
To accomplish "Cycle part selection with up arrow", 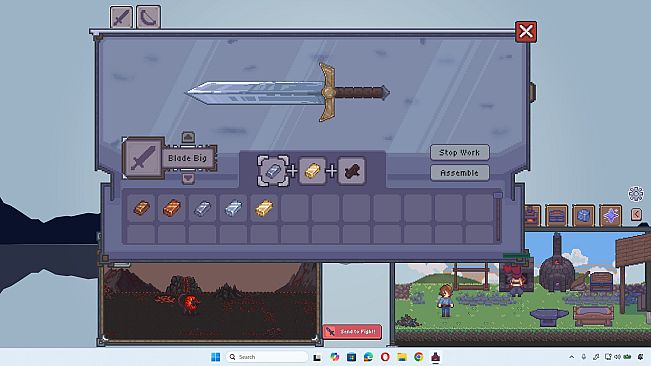I will 188,137.
